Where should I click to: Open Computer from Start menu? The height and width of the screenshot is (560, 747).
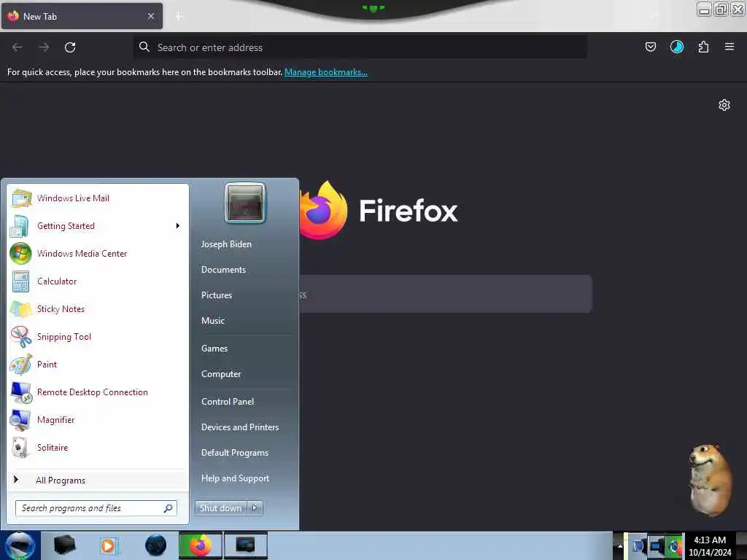click(x=221, y=374)
